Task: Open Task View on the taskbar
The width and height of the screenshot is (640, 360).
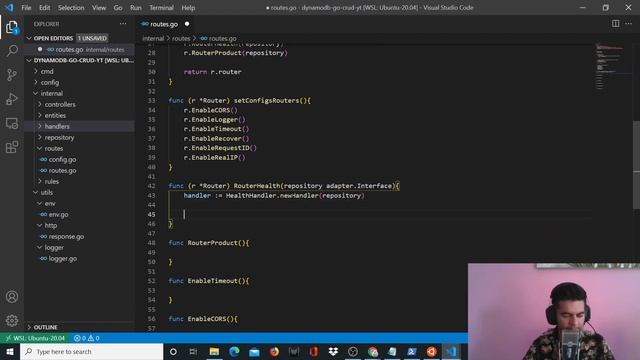Action: [x=193, y=351]
